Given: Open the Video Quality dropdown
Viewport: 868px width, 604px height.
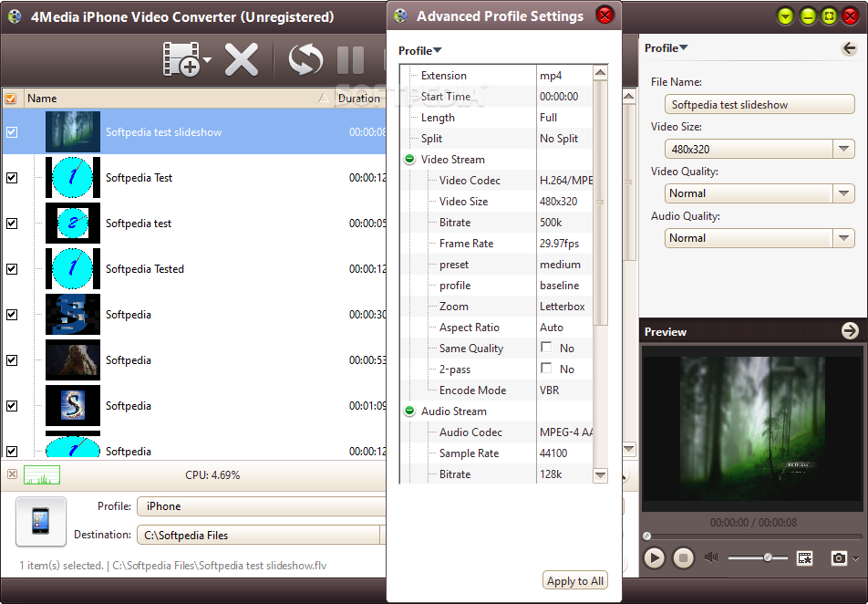Looking at the screenshot, I should tap(844, 193).
